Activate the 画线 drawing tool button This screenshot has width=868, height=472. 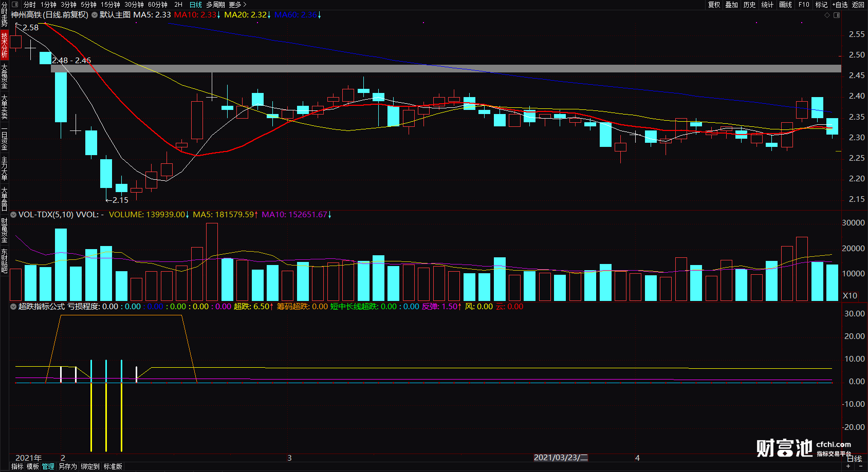(785, 5)
